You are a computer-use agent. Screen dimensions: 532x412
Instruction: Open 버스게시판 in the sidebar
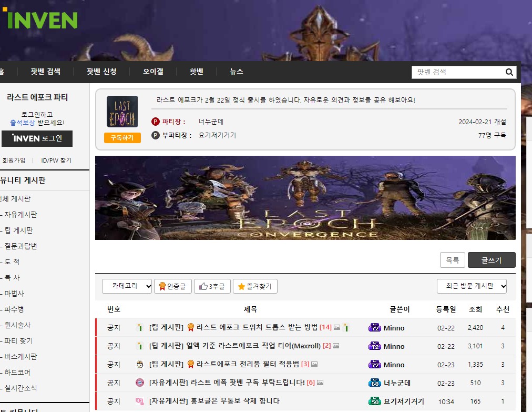[x=21, y=357]
